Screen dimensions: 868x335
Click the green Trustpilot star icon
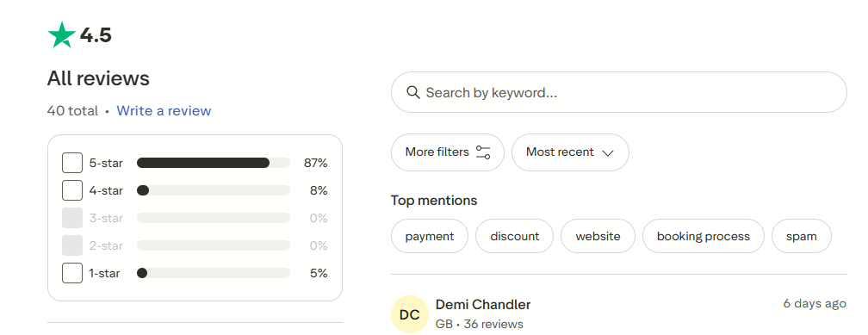point(61,35)
